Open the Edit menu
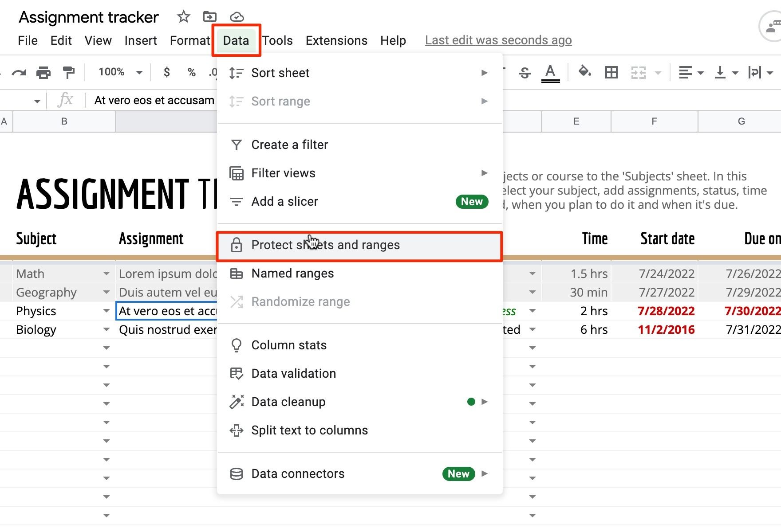781x532 pixels. pyautogui.click(x=61, y=40)
